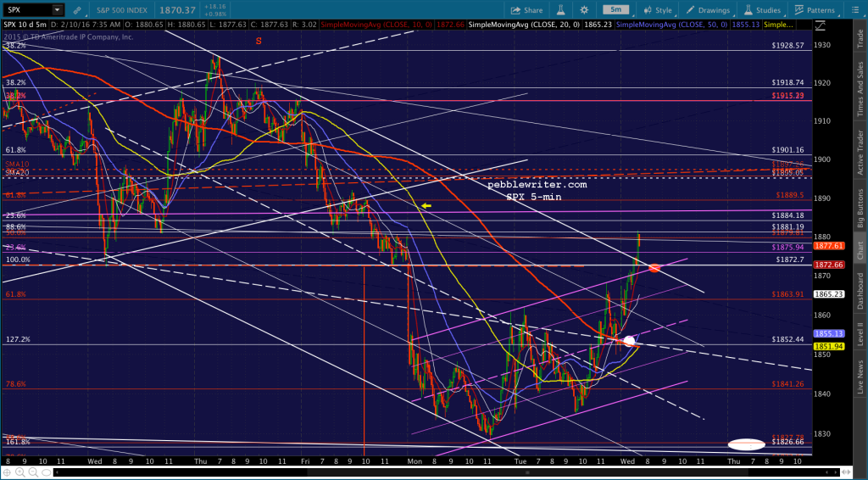Click the red 1877.61 price bubble
Screen dimensions: 868x480
(x=828, y=245)
